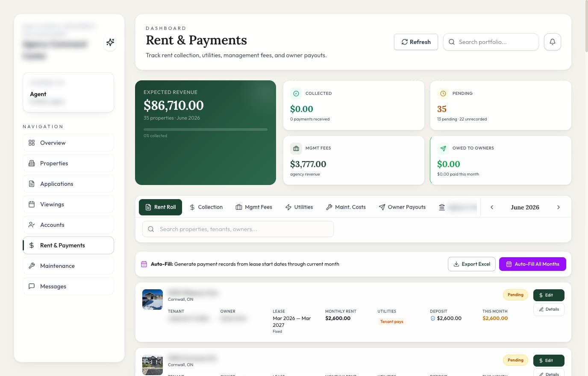
Task: Click the bank building icon in tab bar
Action: click(442, 207)
